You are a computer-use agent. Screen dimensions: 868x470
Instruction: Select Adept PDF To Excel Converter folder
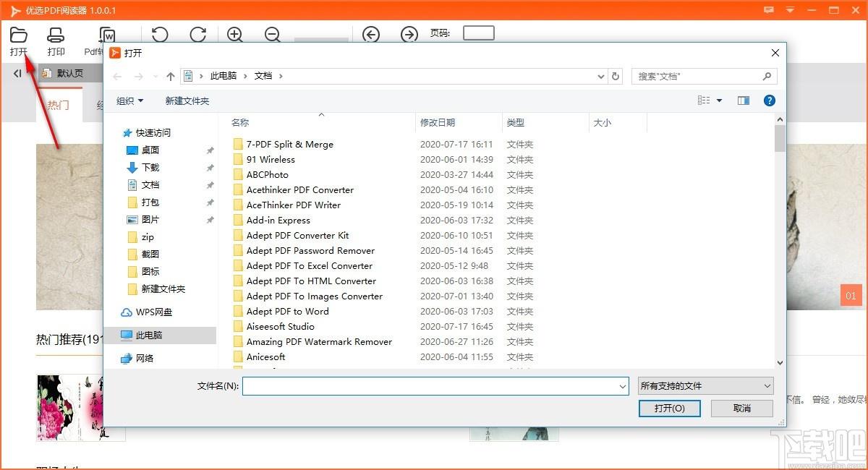point(303,266)
